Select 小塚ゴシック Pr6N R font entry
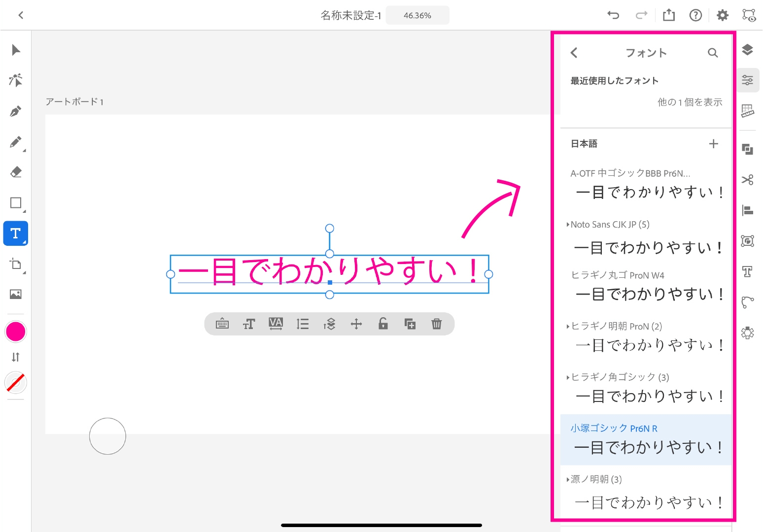The width and height of the screenshot is (763, 532). pyautogui.click(x=646, y=440)
